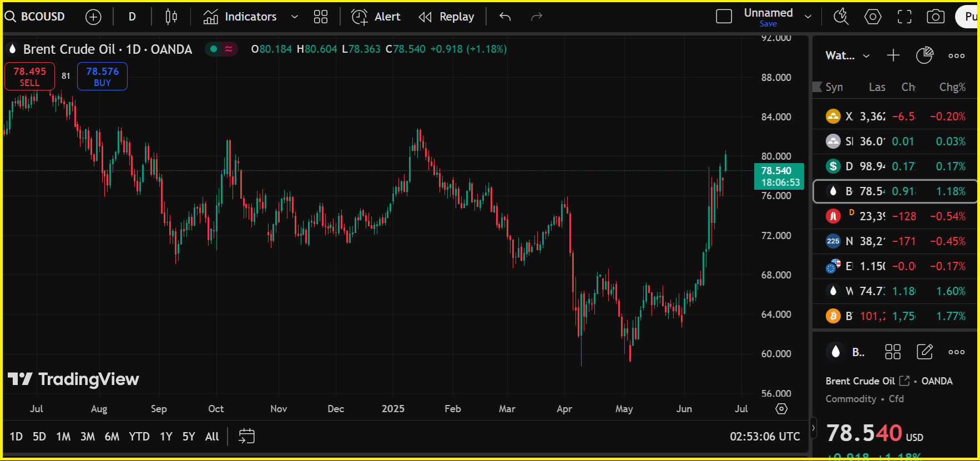Click the undo arrow in top toolbar
Viewport: 980px width, 461px height.
click(x=505, y=17)
